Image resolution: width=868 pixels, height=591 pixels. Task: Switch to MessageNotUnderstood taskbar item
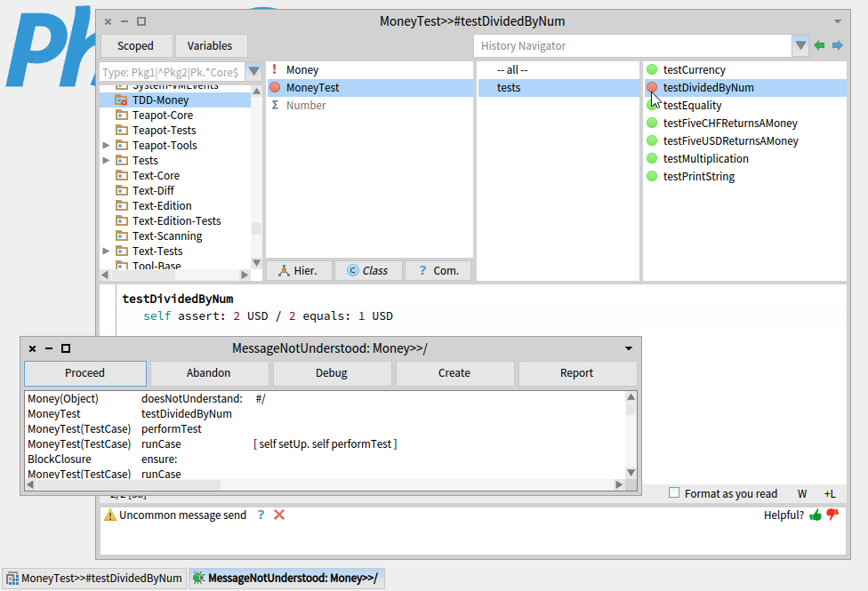pyautogui.click(x=286, y=579)
